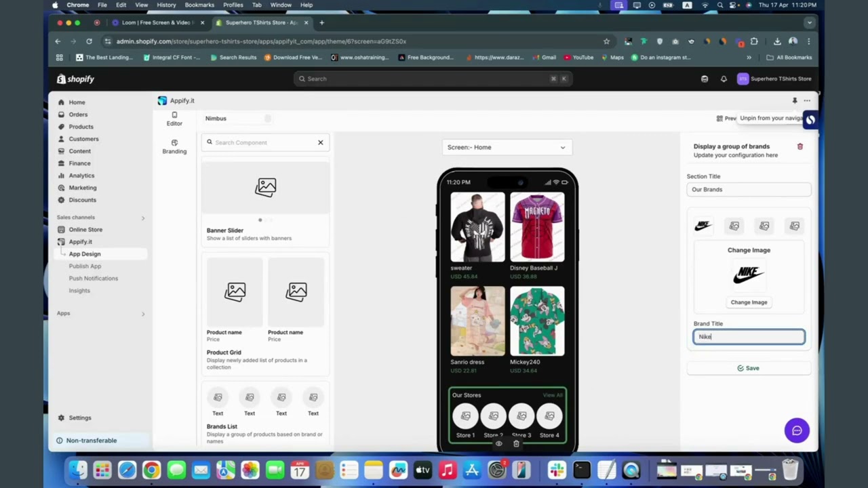Viewport: 868px width, 488px height.
Task: Open Online Store channel
Action: 85,230
